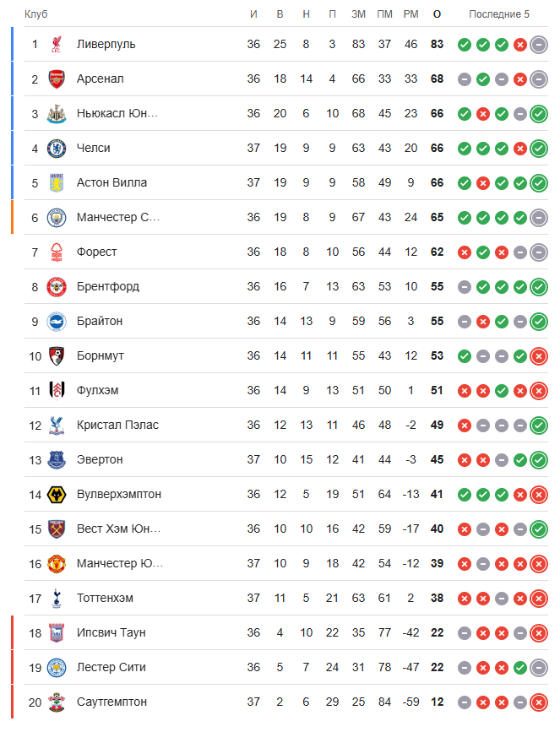Select the Wolverhampton wolf crest
Image resolution: width=560 pixels, height=732 pixels.
click(57, 495)
